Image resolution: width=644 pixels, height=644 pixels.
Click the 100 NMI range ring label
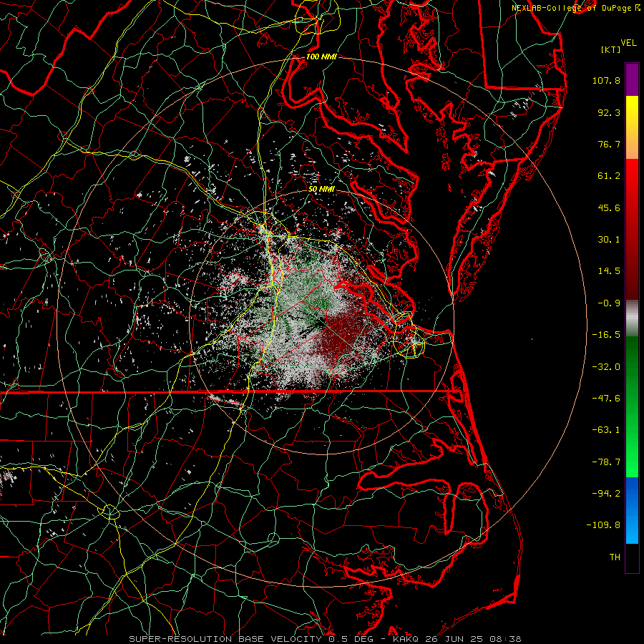[321, 57]
